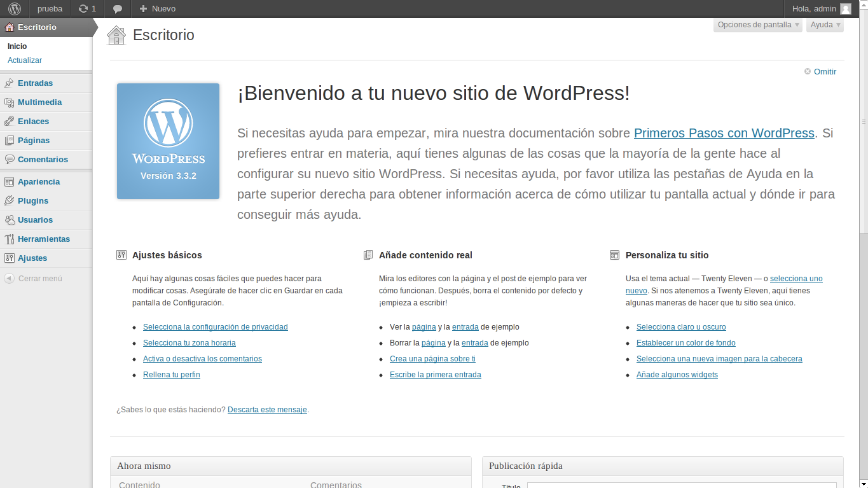Screen dimensions: 868x488
Task: Click the big WordPress Versión 3.3.2 logo
Action: tap(169, 141)
